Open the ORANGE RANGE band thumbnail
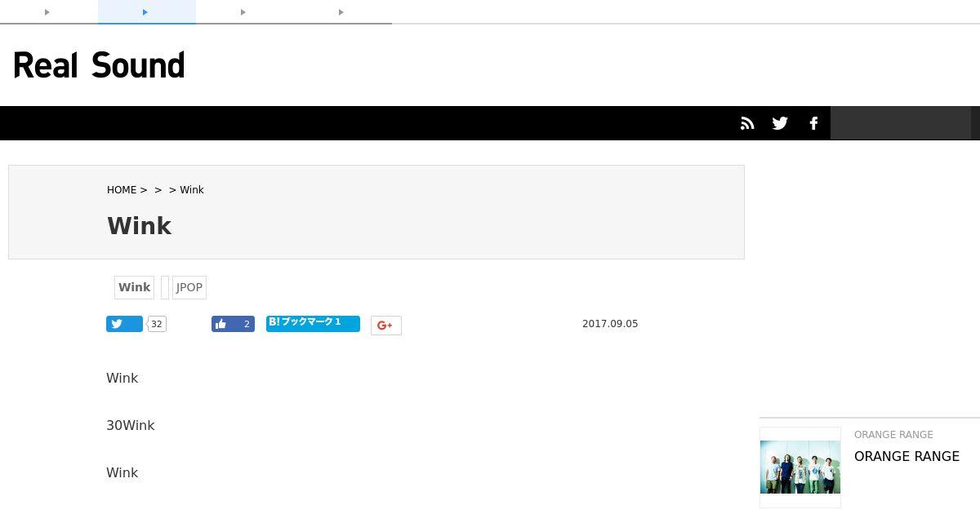Screen dimensions: 980x514 [x=800, y=467]
